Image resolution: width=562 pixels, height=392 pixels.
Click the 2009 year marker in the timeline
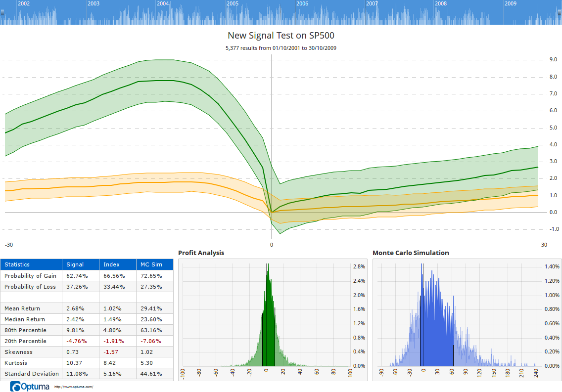pos(512,3)
